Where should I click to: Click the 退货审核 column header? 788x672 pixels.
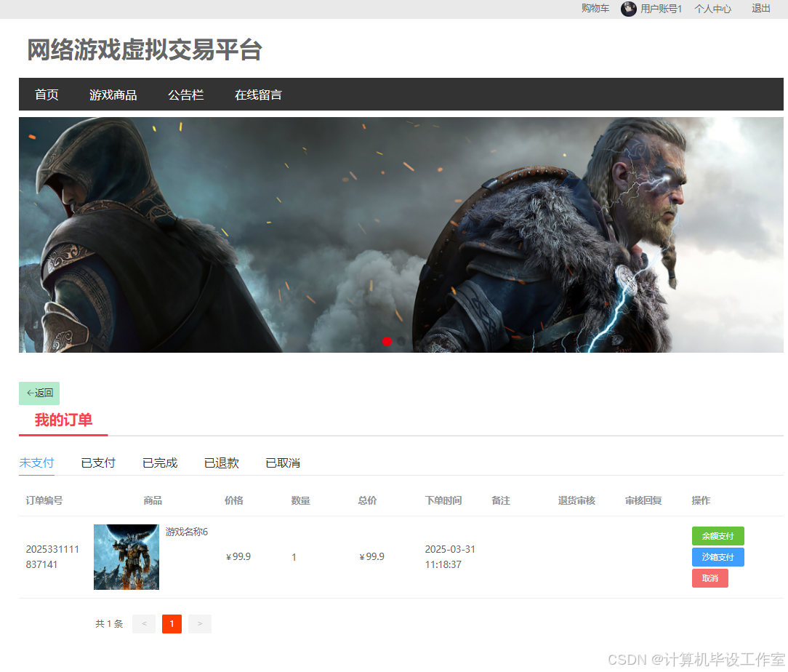tap(576, 500)
